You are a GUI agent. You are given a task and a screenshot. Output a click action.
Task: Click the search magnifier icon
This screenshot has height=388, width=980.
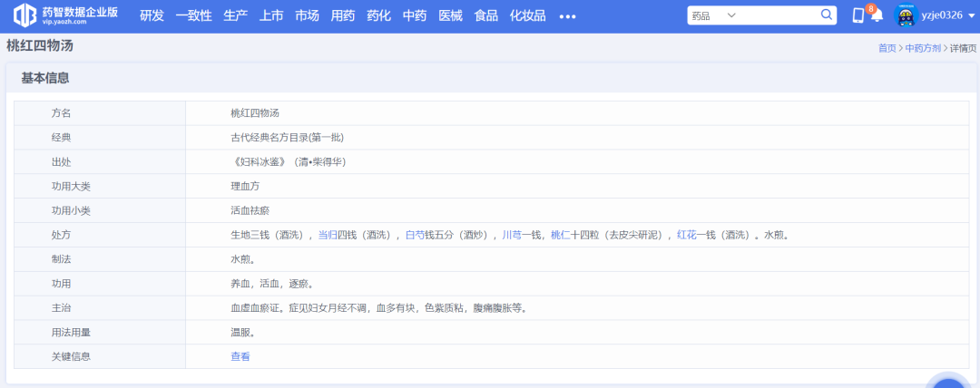pos(827,15)
